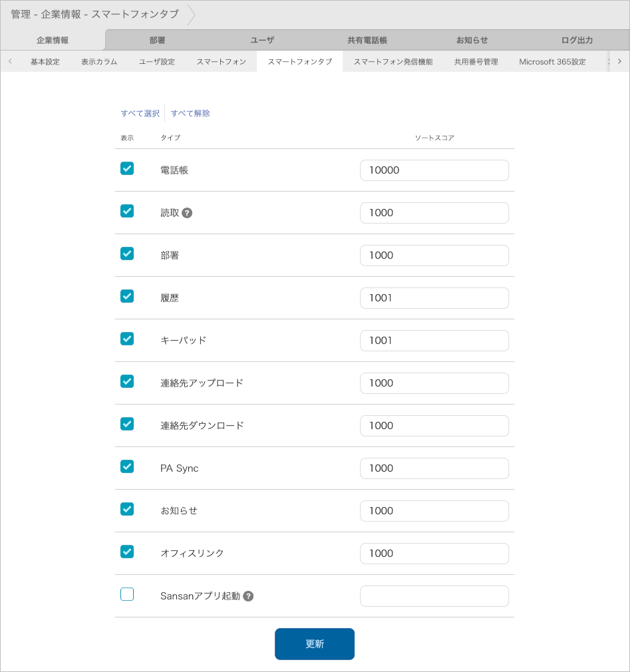
Task: Open the 共有電話帳 tab
Action: pos(367,41)
